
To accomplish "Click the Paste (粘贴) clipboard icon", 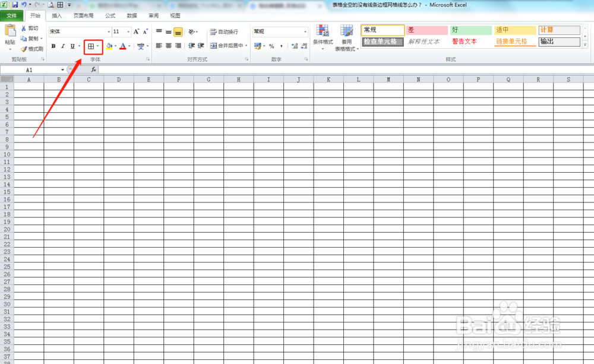I will click(10, 31).
